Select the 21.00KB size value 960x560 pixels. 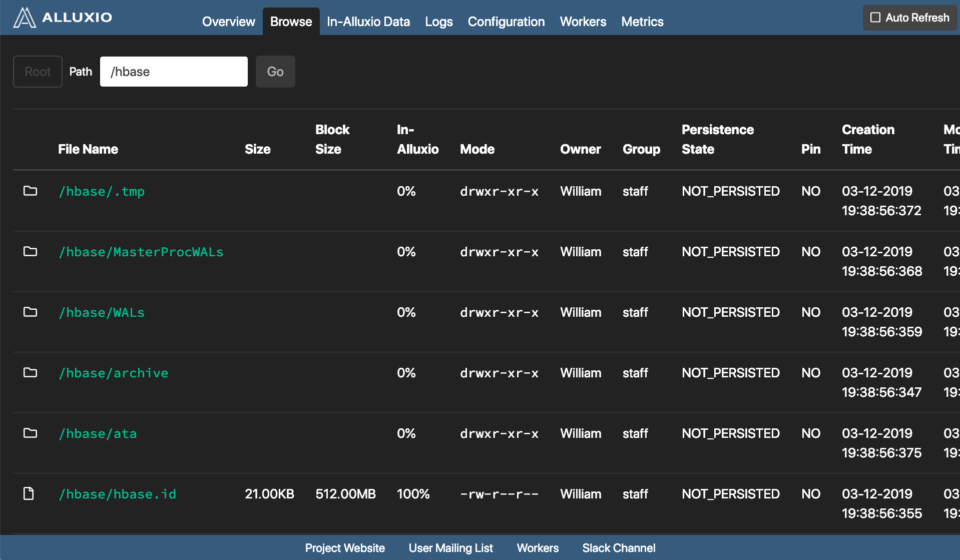269,494
